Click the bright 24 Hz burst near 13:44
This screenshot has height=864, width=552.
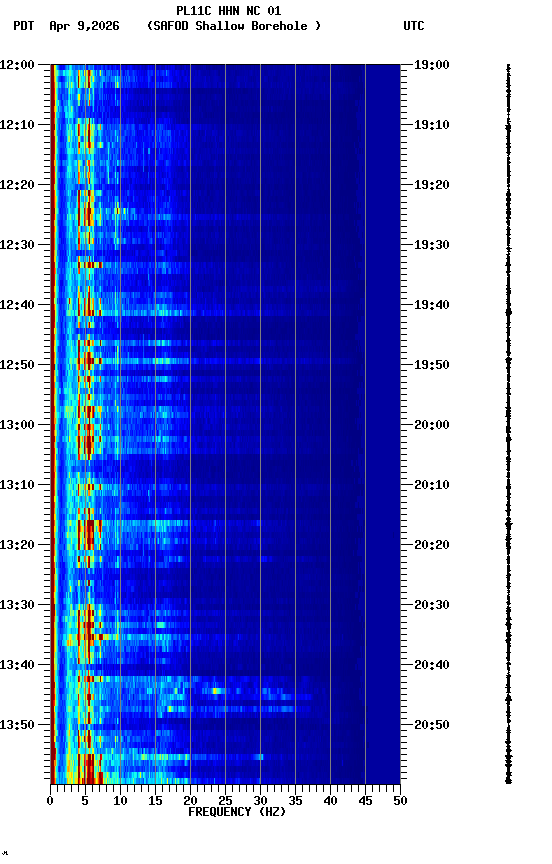217,691
